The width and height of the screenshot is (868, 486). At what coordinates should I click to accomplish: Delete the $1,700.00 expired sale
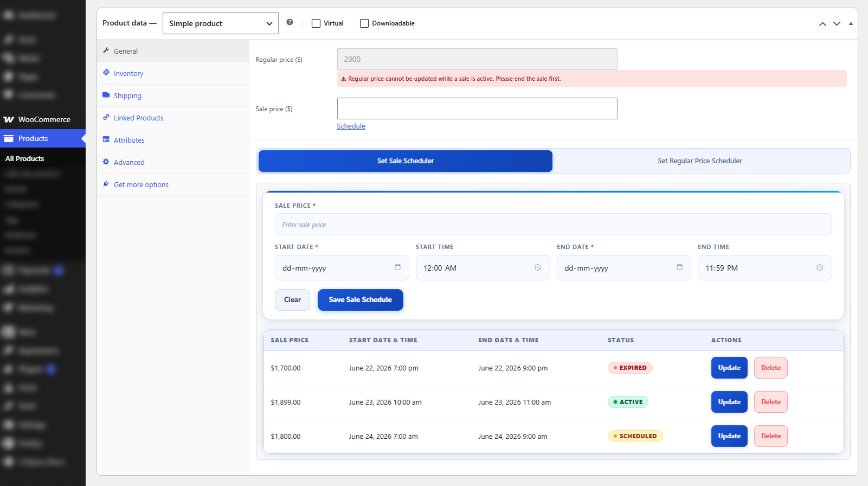(771, 368)
